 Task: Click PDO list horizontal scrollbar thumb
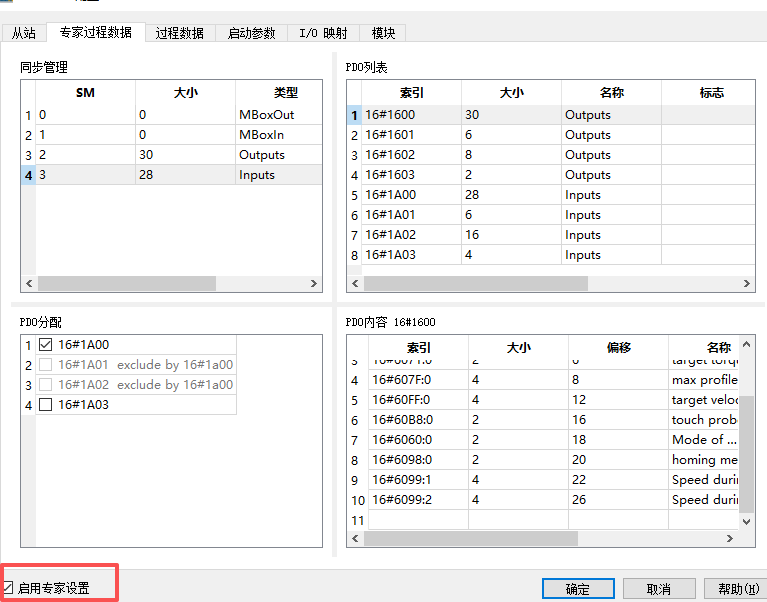click(x=475, y=284)
